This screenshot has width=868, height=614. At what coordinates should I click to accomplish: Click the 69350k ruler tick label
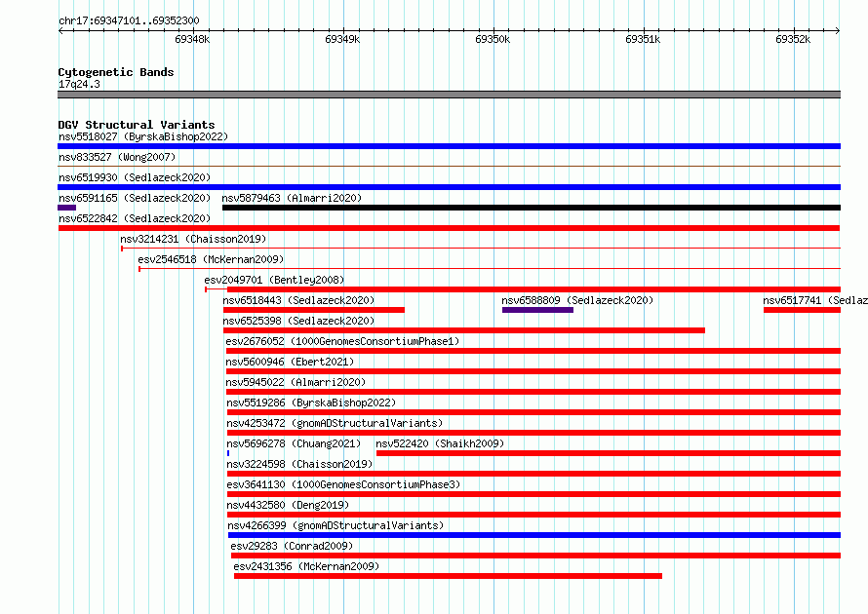coord(493,39)
